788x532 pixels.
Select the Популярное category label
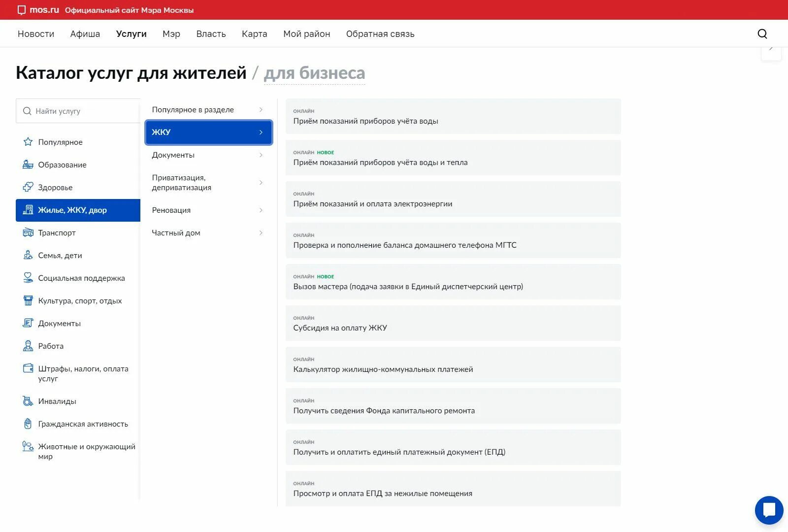coord(60,142)
